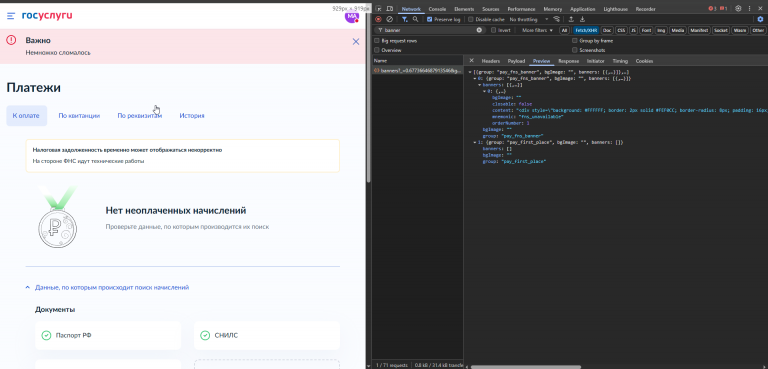Stop recording network log
The height and width of the screenshot is (369, 768).
point(378,19)
